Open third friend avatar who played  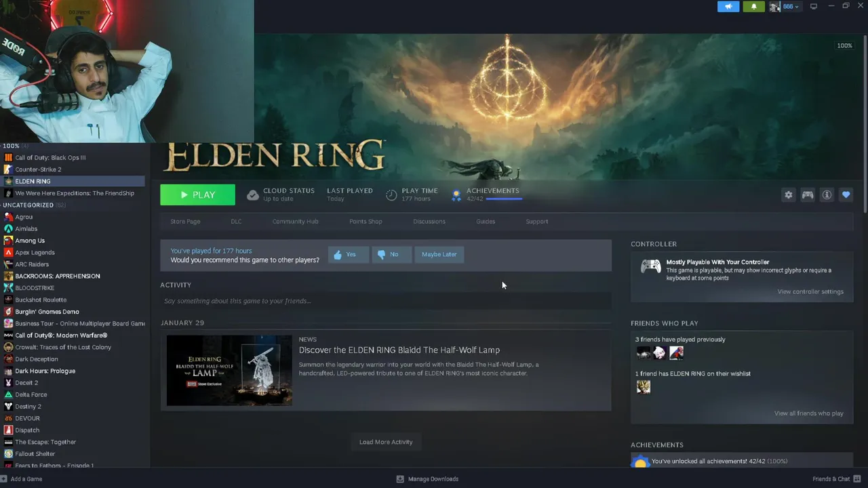pos(676,352)
